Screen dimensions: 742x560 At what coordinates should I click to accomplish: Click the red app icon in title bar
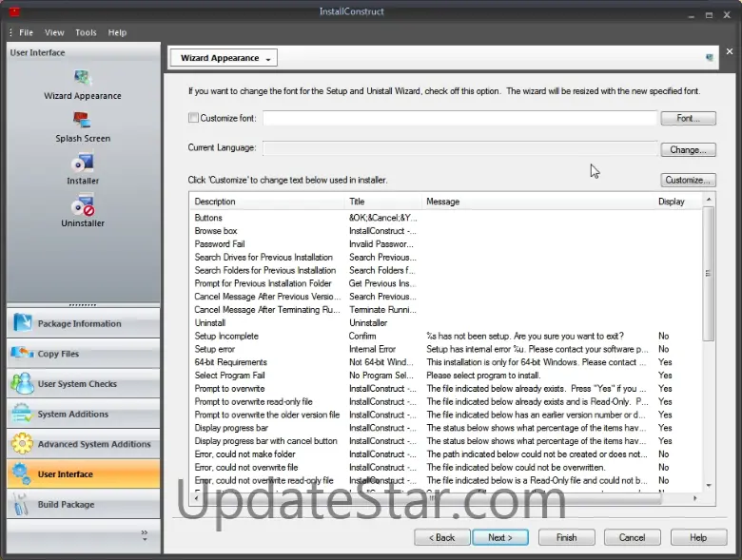[x=14, y=11]
